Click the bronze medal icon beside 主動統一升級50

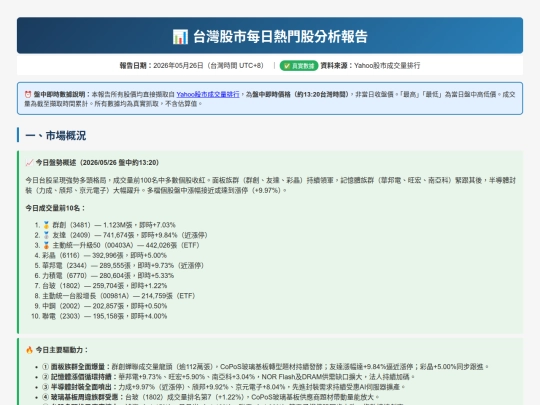[x=46, y=245]
